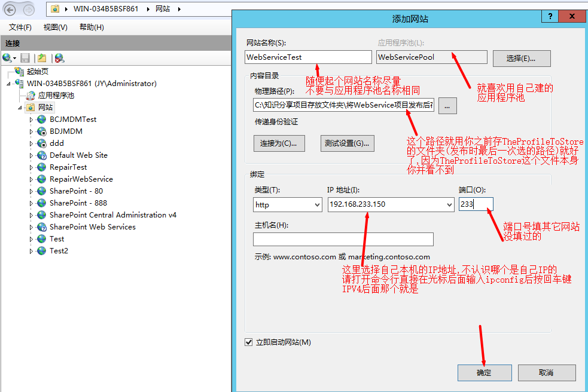Select the SharePoint Central Administration v4 site
This screenshot has width=588, height=392.
(x=113, y=215)
